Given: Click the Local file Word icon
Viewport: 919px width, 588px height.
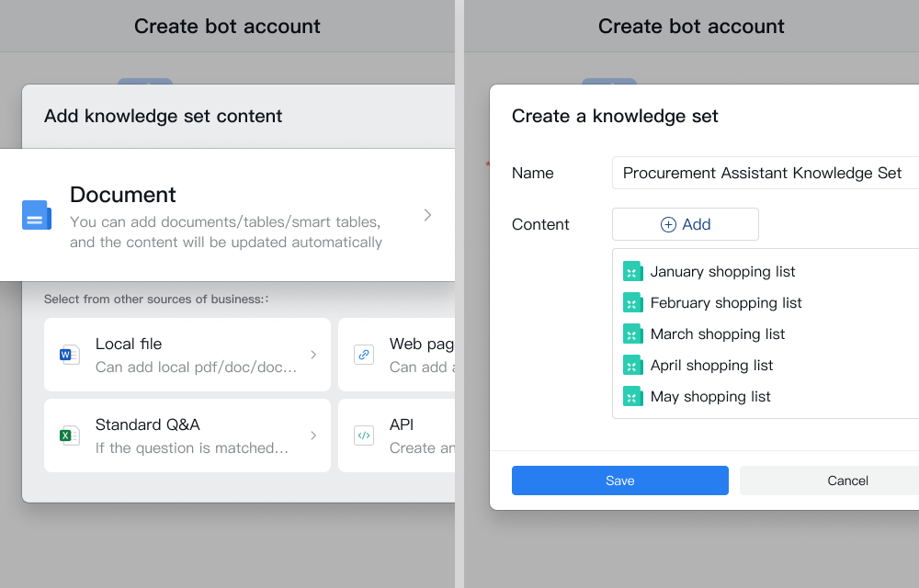Looking at the screenshot, I should click(70, 355).
